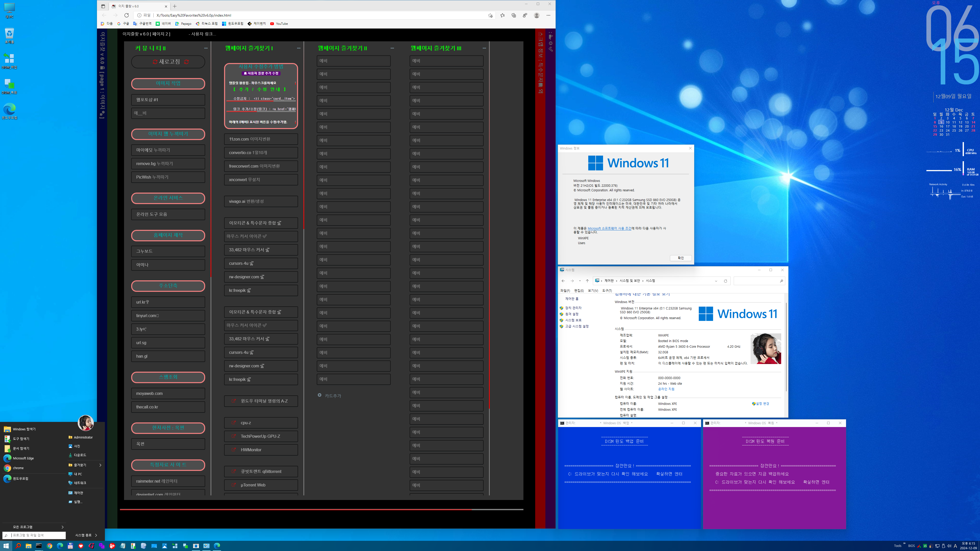This screenshot has height=551, width=980.
Task: Click the DISM_복원 desktop icon
Action: click(x=9, y=86)
